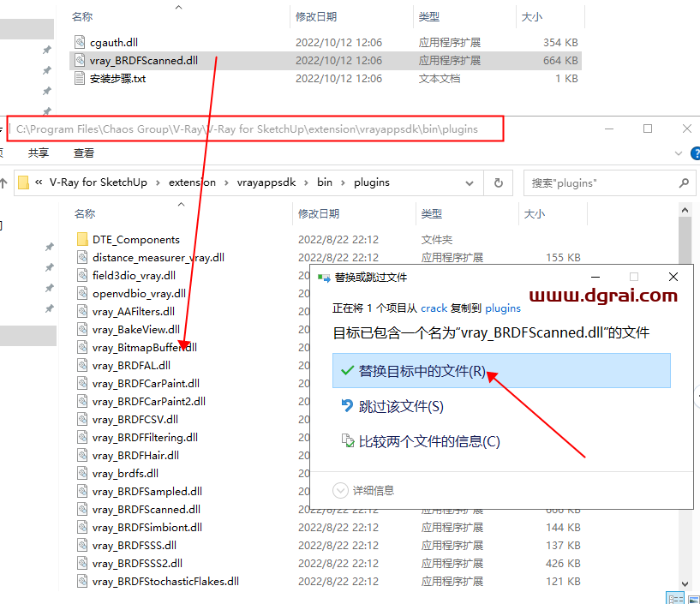Click the plugins destination link in dialog
Viewport: 700px width, 604px height.
pyautogui.click(x=503, y=308)
